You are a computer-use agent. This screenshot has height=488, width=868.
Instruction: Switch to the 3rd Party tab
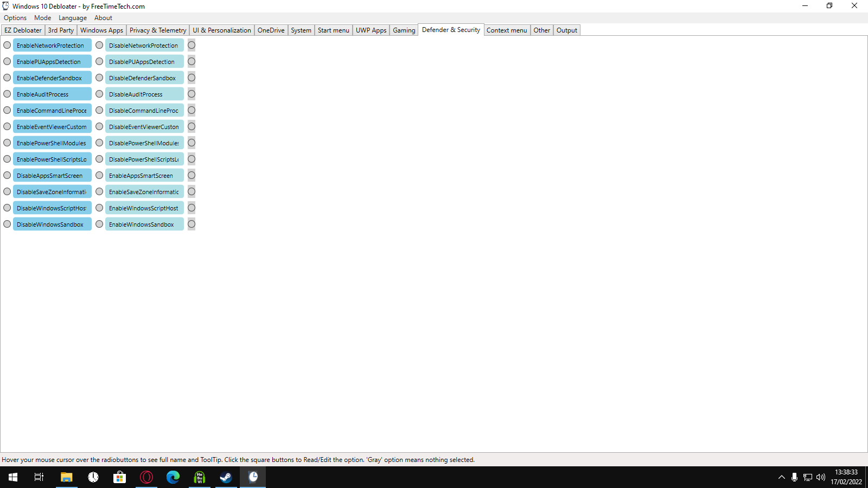(61, 30)
